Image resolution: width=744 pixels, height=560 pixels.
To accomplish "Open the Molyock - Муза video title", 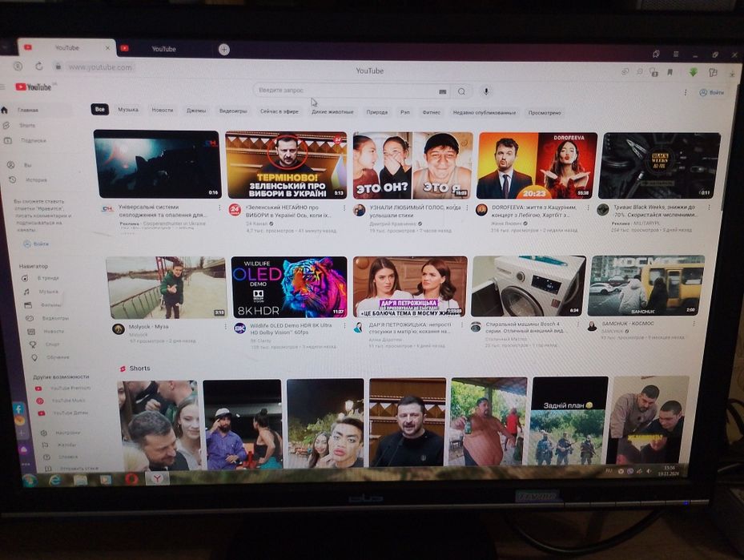I will point(148,327).
